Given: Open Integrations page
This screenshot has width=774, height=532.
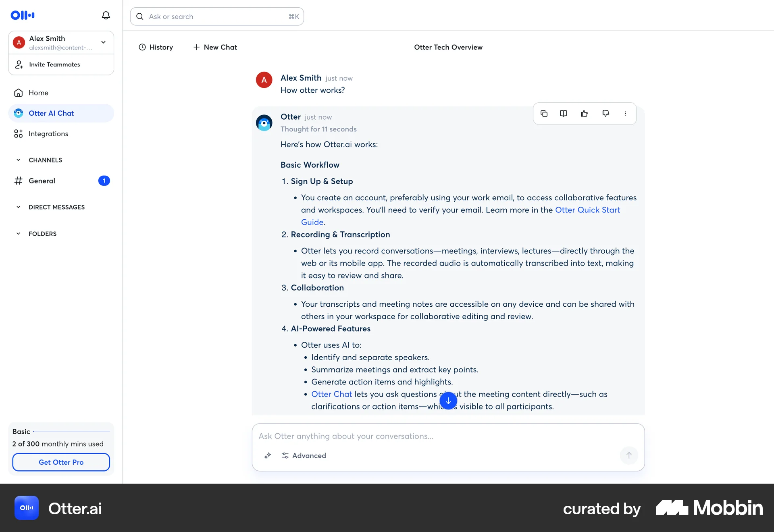Looking at the screenshot, I should click(61, 134).
